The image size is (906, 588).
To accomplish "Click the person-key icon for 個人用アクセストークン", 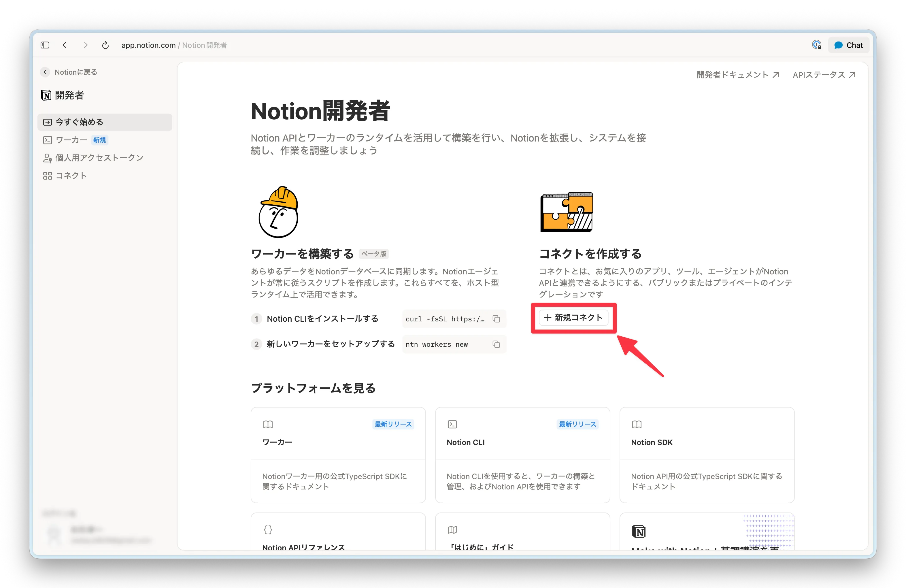I will [47, 158].
